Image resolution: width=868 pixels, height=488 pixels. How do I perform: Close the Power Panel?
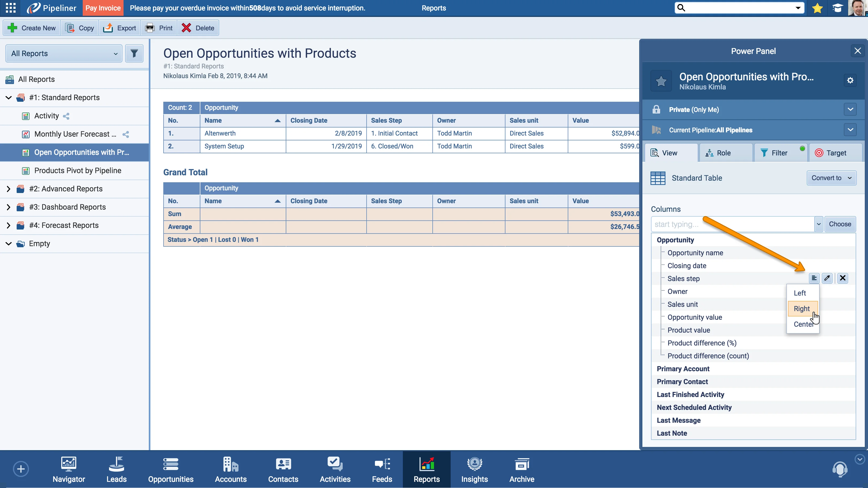click(858, 51)
